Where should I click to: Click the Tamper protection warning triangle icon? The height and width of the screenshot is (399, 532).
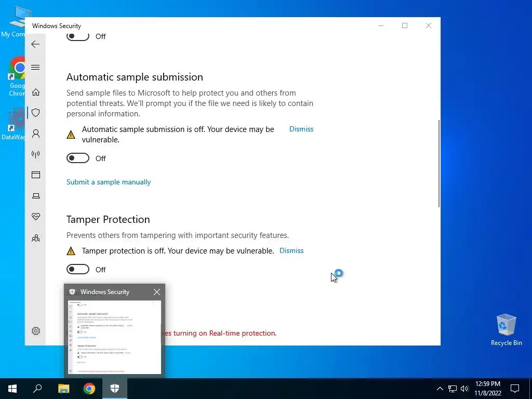71,251
